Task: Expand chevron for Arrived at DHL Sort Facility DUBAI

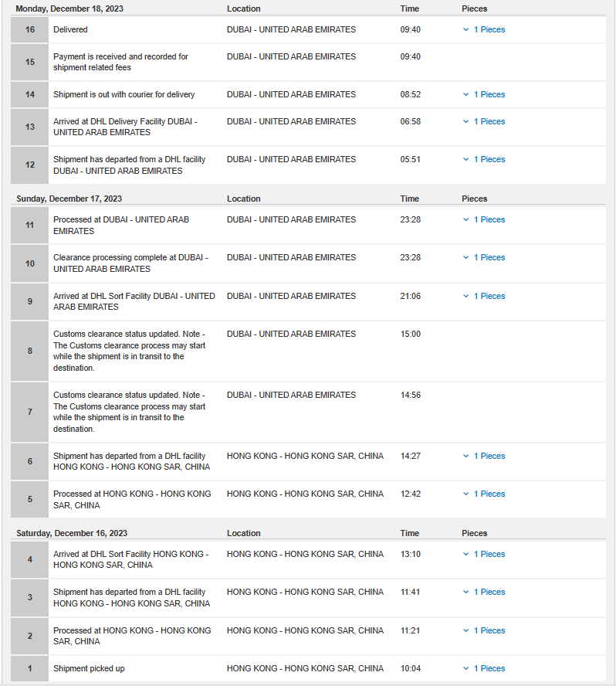Action: click(x=465, y=296)
